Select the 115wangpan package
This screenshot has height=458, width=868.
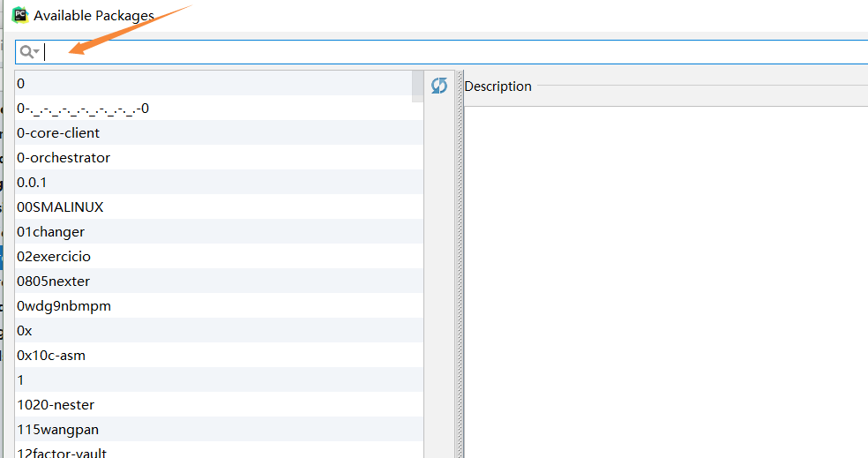pos(219,429)
